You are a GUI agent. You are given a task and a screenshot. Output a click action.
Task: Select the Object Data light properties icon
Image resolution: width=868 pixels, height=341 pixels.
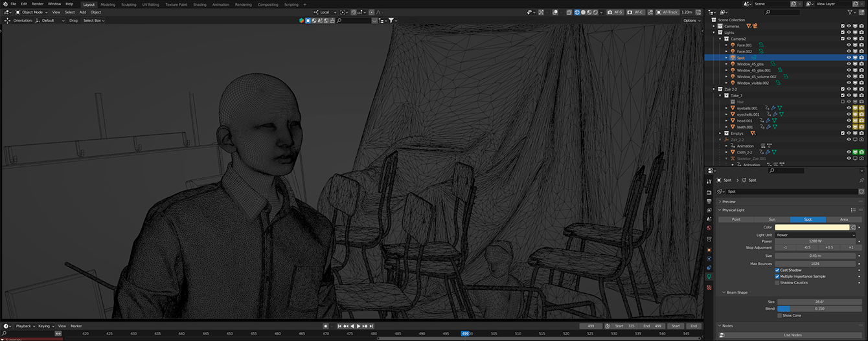point(709,276)
